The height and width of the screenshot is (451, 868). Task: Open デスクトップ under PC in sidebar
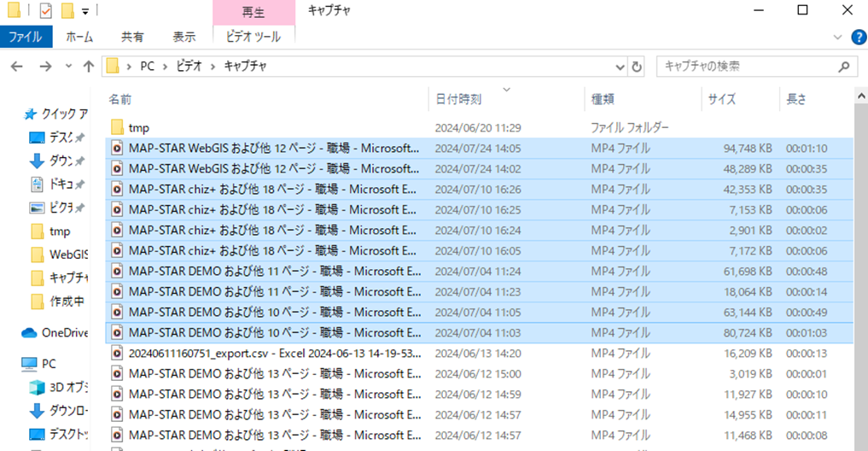pyautogui.click(x=58, y=434)
